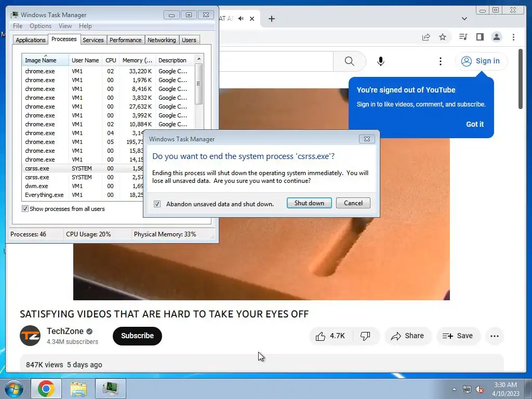Open Chrome three-dot menu
This screenshot has width=532, height=399.
[x=513, y=37]
